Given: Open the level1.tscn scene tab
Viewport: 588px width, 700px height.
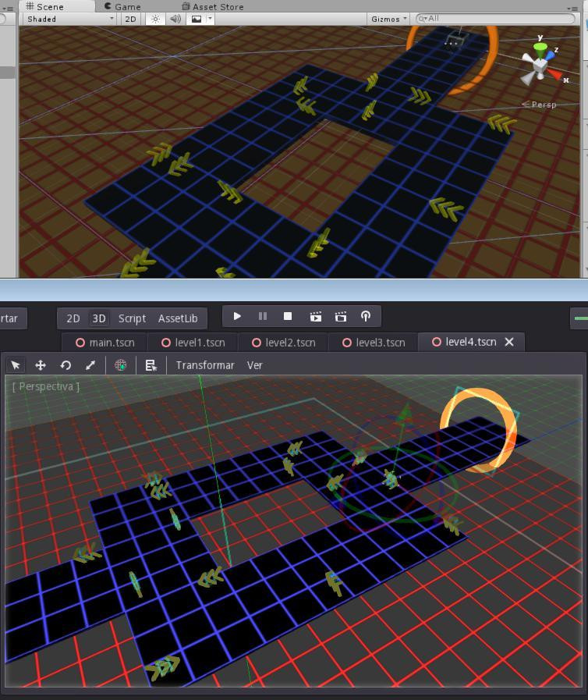Looking at the screenshot, I should (x=193, y=343).
